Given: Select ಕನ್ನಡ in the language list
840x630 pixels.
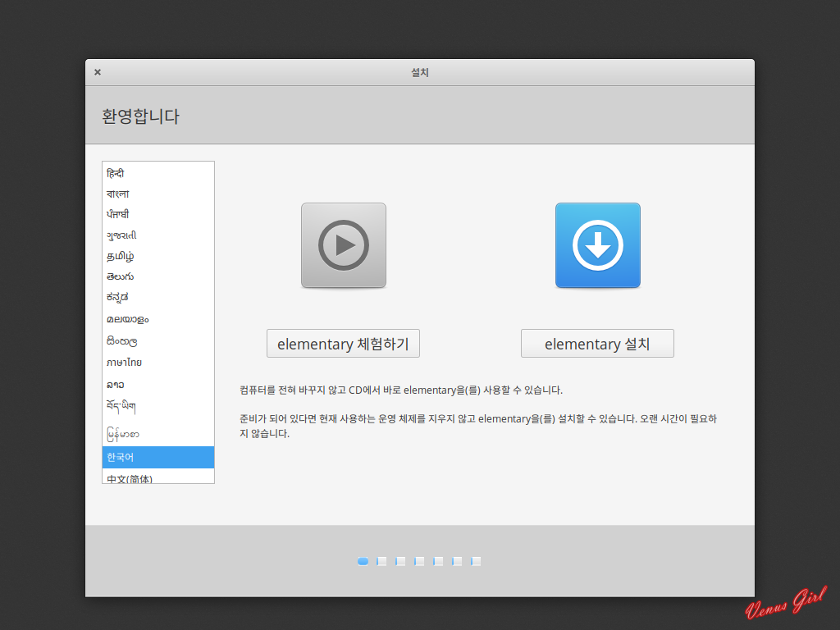Looking at the screenshot, I should point(158,297).
